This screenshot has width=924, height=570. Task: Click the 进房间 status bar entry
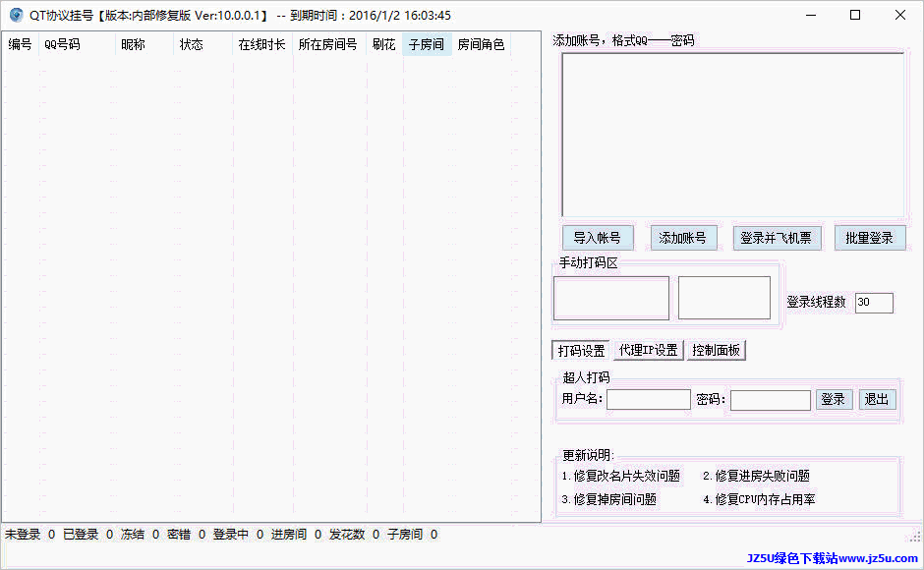point(297,535)
